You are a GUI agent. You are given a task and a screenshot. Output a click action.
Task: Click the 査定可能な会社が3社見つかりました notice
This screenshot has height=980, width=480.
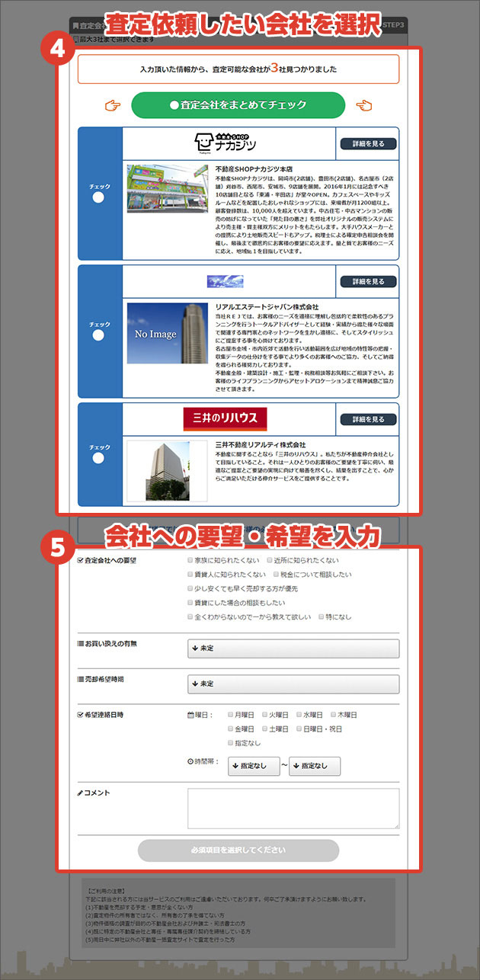click(x=238, y=69)
